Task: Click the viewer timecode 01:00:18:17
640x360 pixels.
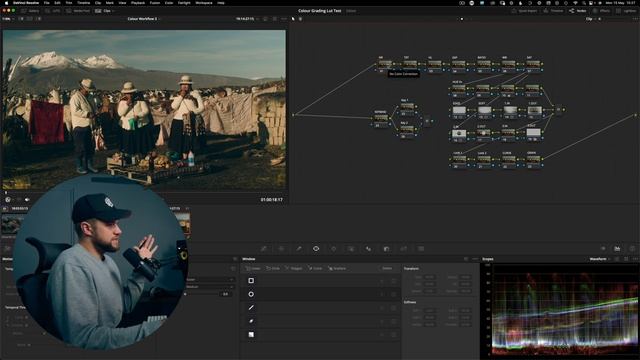Action: coord(271,200)
